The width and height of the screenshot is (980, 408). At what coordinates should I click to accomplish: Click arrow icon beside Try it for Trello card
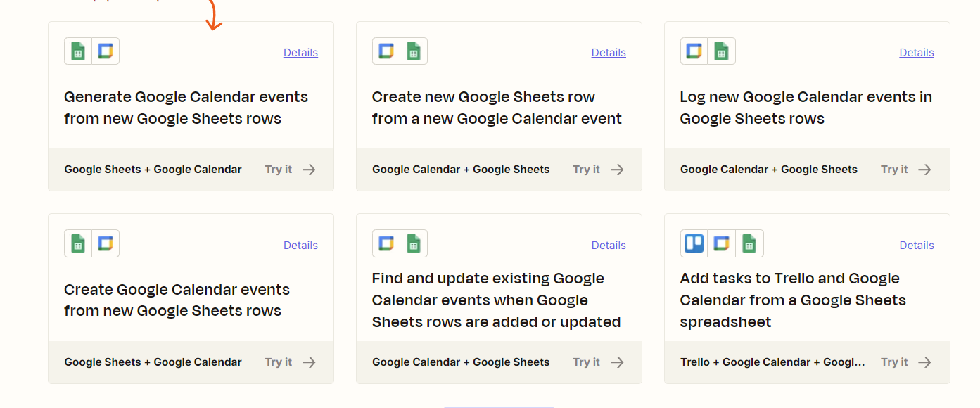click(925, 362)
